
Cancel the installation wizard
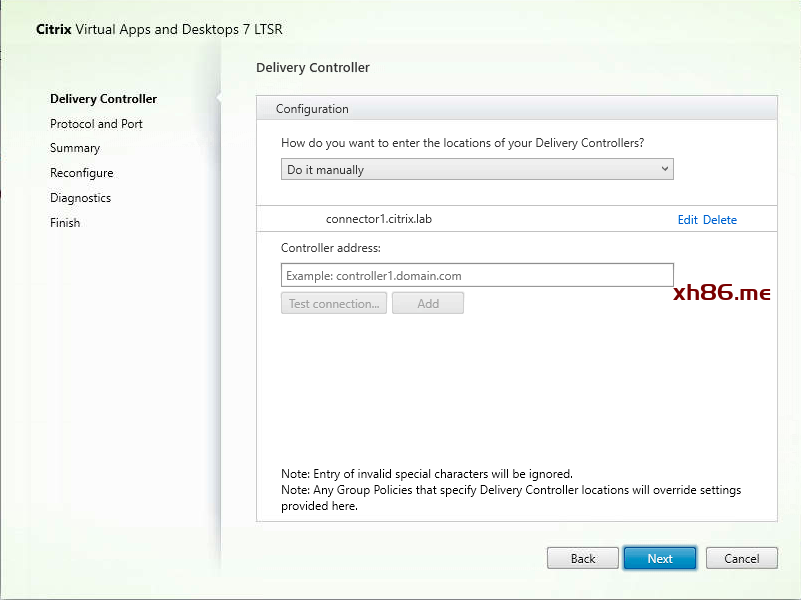(x=741, y=558)
